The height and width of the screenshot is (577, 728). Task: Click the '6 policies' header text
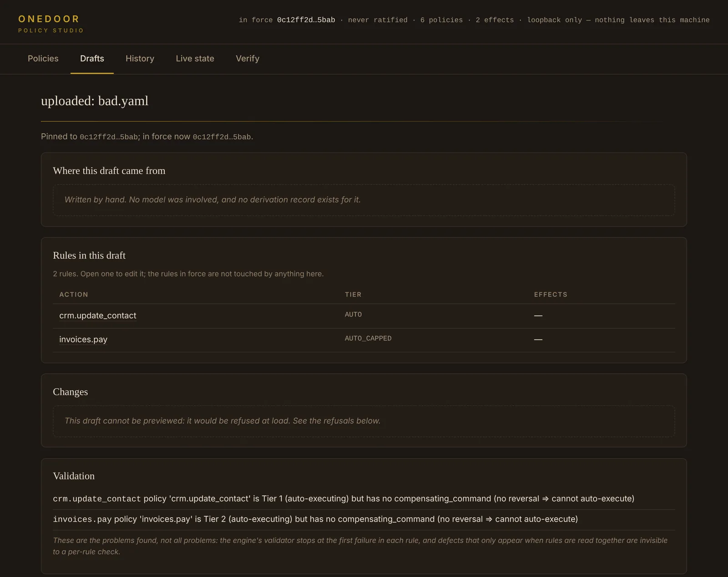point(441,20)
